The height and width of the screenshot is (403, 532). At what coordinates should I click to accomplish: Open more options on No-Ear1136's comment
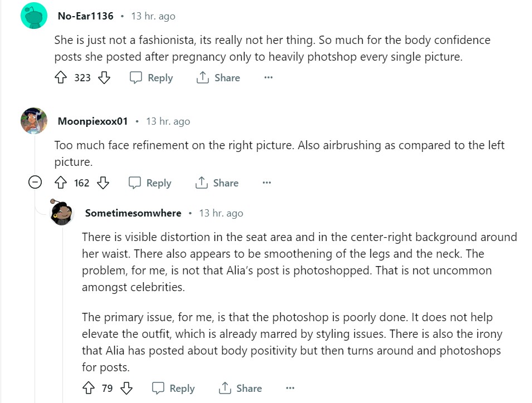coord(269,78)
